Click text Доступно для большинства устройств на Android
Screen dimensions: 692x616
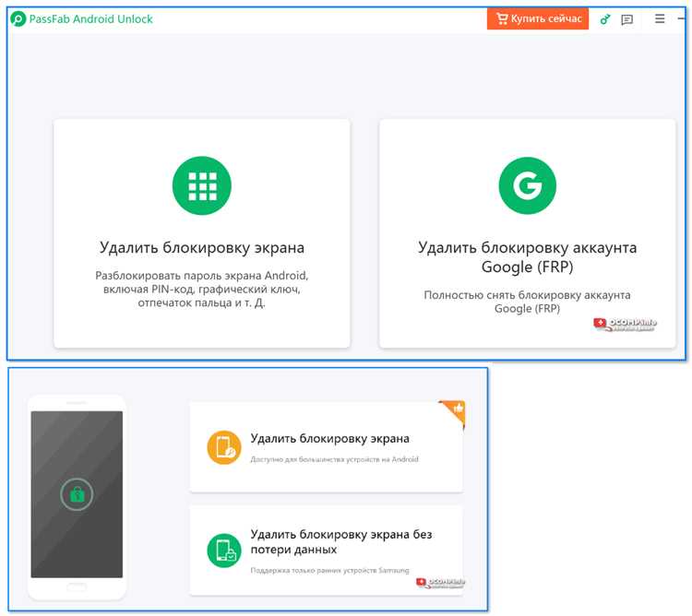[x=334, y=459]
